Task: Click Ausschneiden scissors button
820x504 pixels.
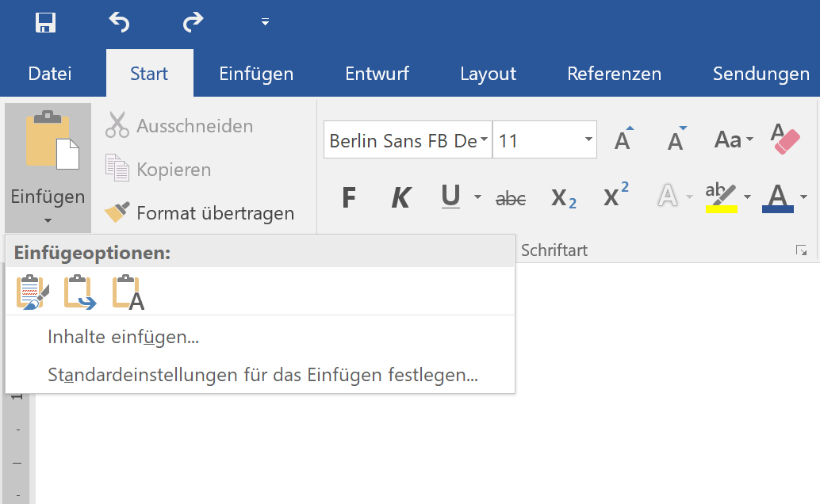Action: 179,125
